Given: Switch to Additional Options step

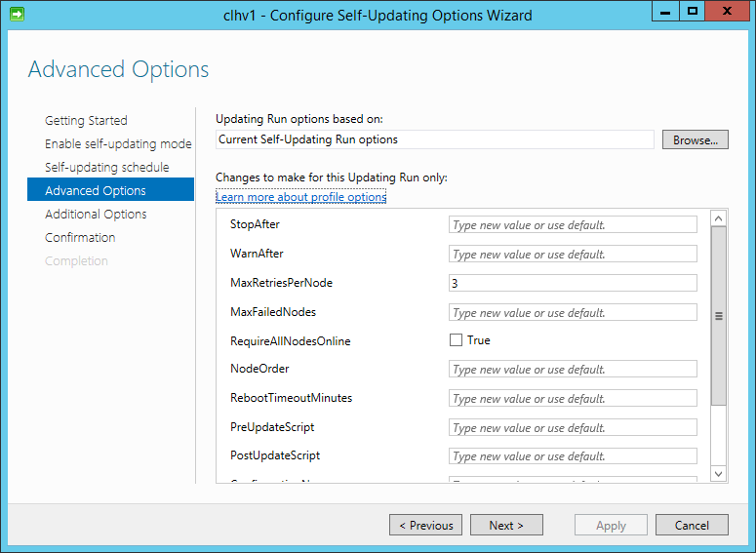Looking at the screenshot, I should (96, 214).
